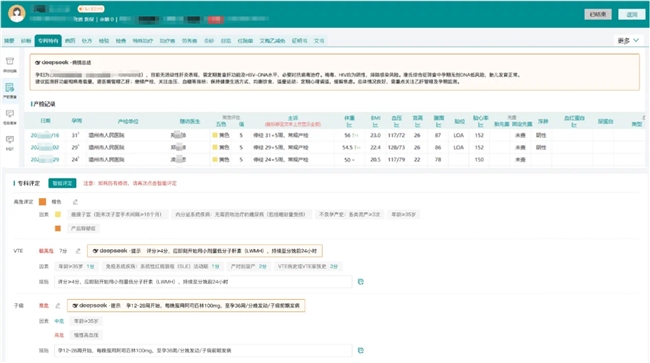
Task: Click edit pencil beside VTE 7分 score
Action: coord(78,251)
